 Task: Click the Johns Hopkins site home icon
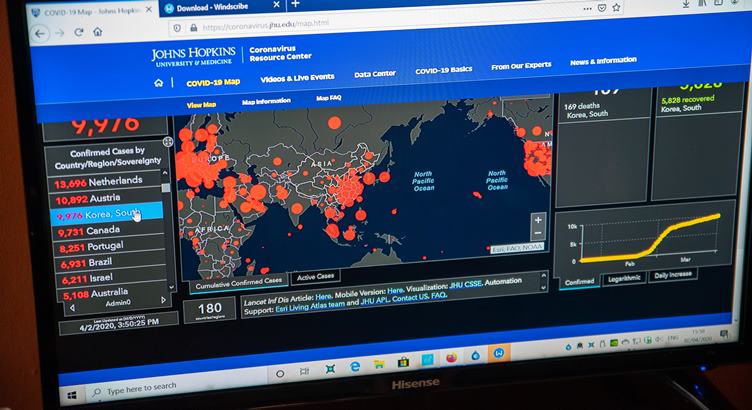coord(158,83)
